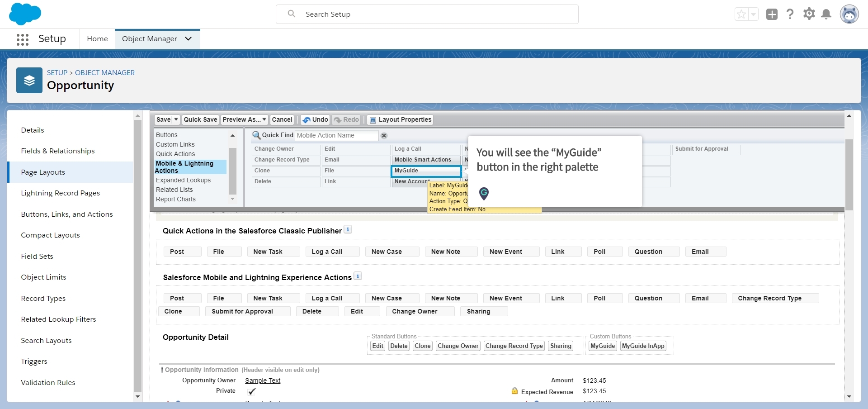Open Validation Rules in the sidebar
868x409 pixels.
click(48, 383)
